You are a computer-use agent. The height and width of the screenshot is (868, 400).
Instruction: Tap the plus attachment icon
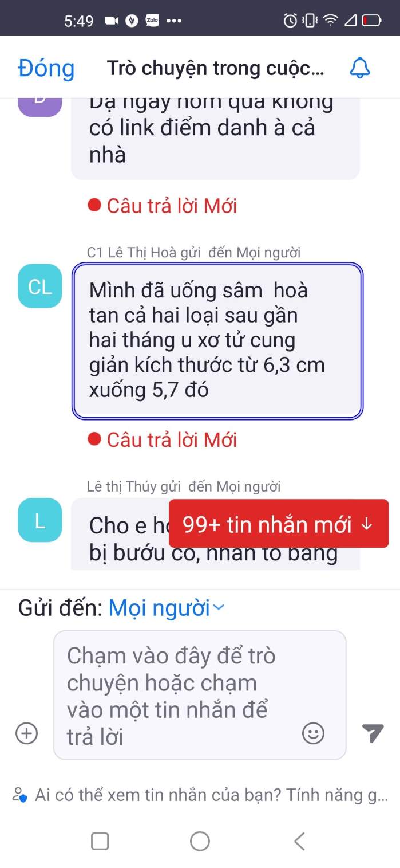pos(26,733)
